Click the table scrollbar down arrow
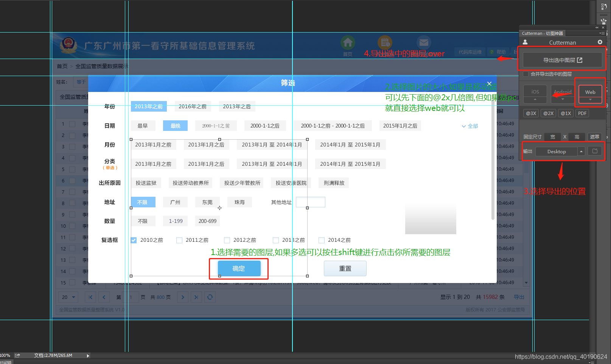 point(526,283)
